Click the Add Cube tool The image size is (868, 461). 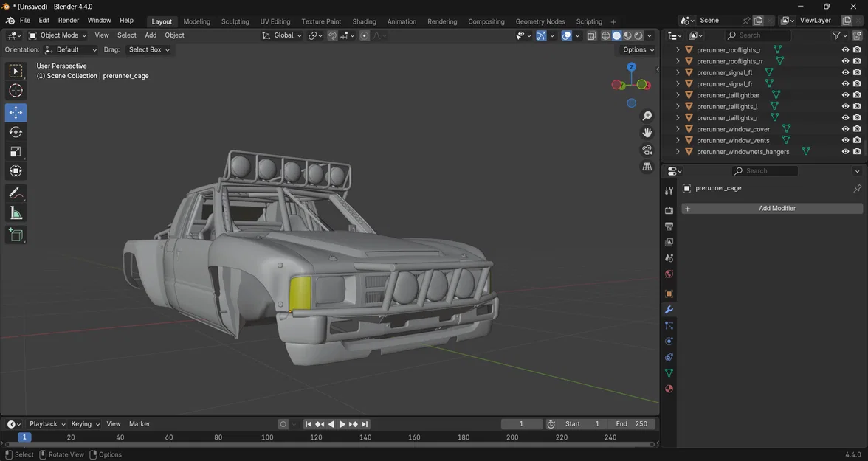pyautogui.click(x=15, y=235)
